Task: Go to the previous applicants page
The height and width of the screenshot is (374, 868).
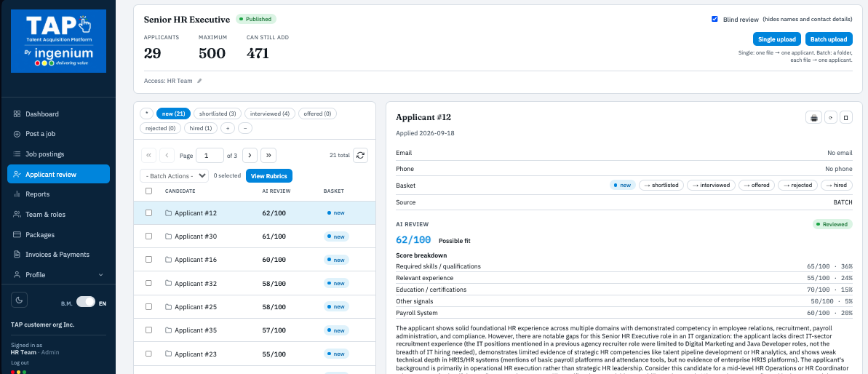Action: coord(167,156)
